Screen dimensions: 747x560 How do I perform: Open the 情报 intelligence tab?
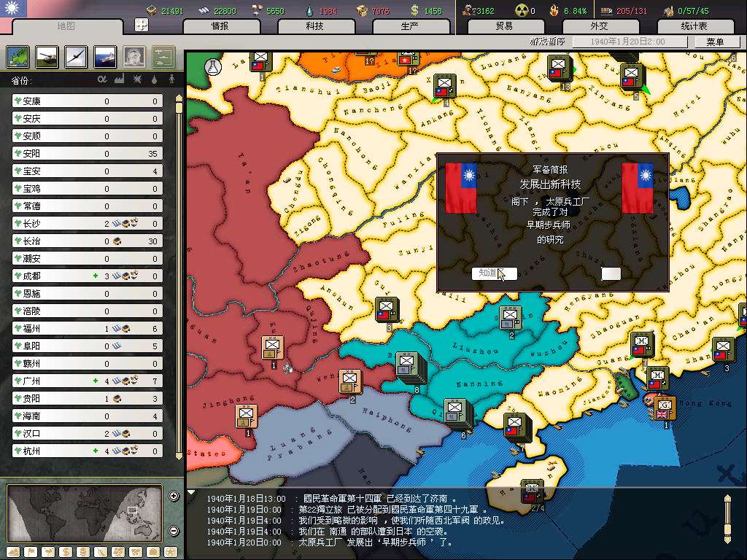[220, 26]
